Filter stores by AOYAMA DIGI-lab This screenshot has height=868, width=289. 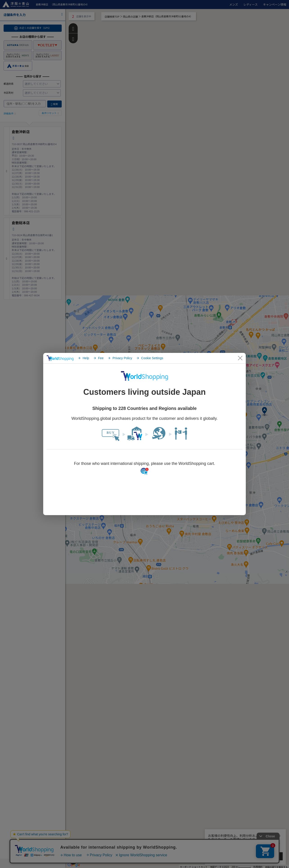coord(18,45)
